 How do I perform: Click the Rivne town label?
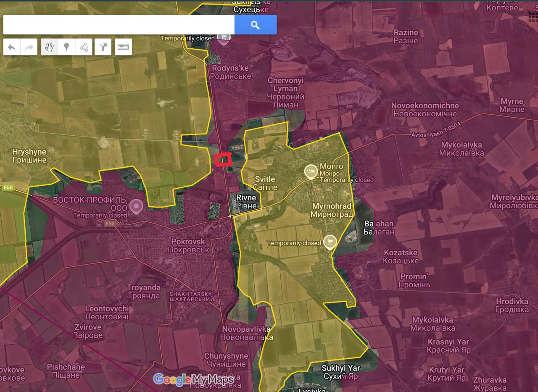click(246, 202)
